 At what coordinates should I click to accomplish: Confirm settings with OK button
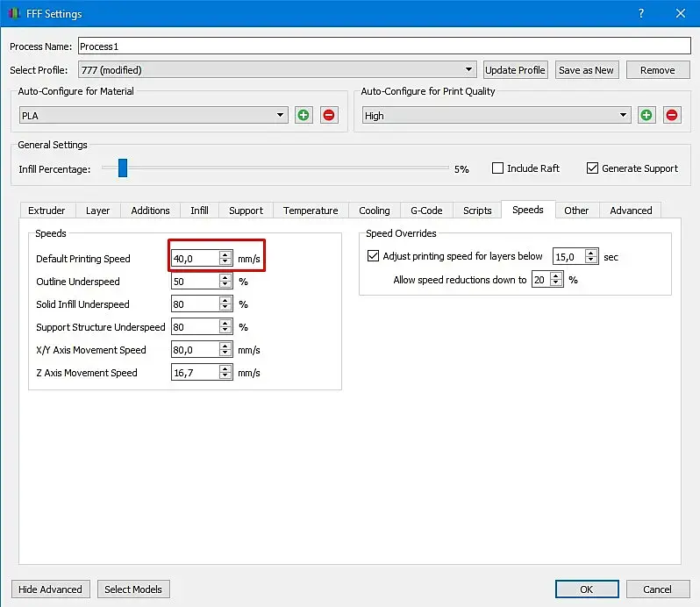click(x=587, y=589)
